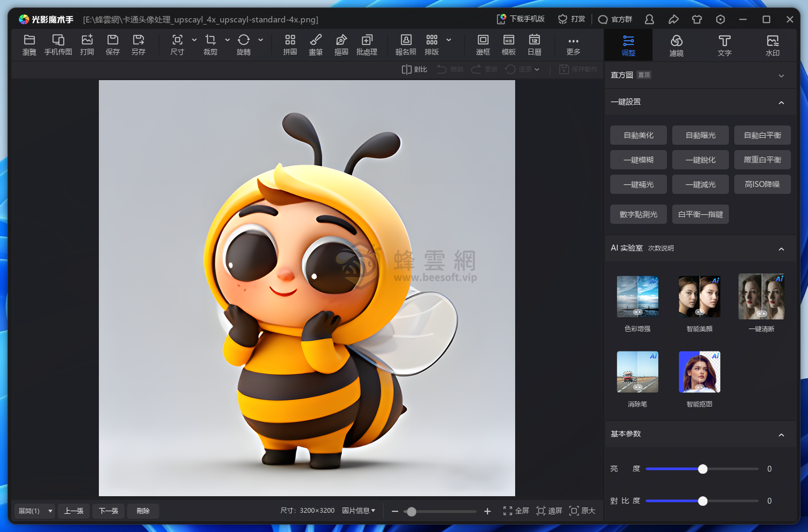Click the 自動美化 button

click(639, 135)
